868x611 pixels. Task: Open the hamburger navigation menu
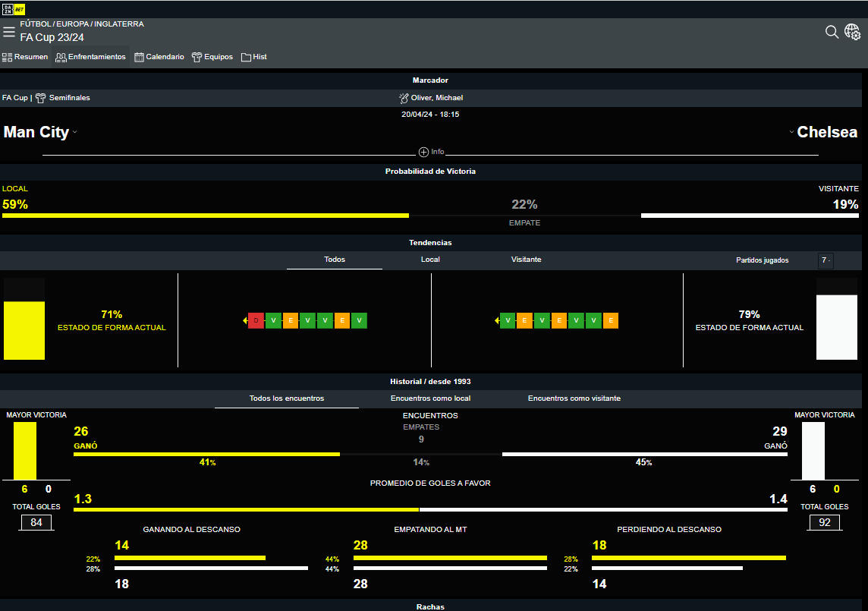[9, 32]
